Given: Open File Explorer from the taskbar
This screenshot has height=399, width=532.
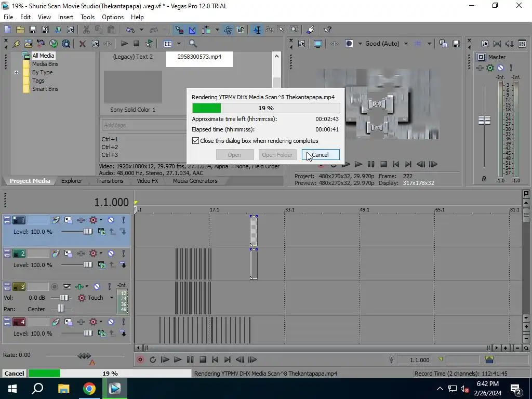Looking at the screenshot, I should 63,389.
